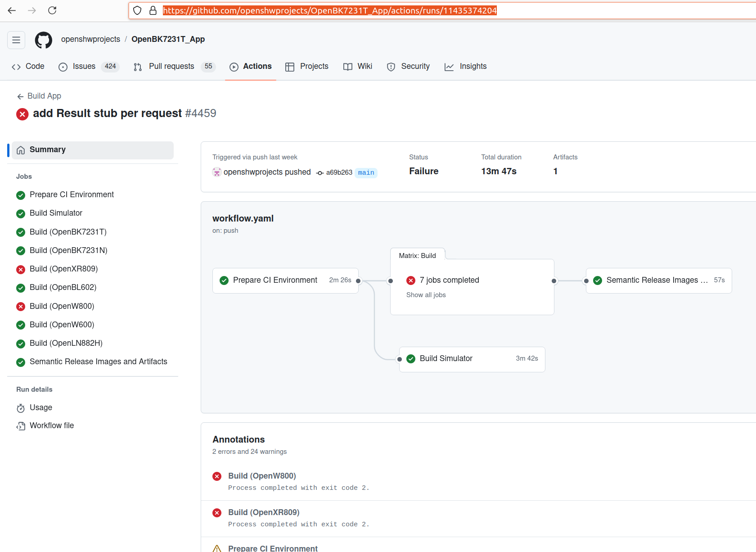This screenshot has width=756, height=552.
Task: Open openshwprojects owner link
Action: [x=90, y=39]
